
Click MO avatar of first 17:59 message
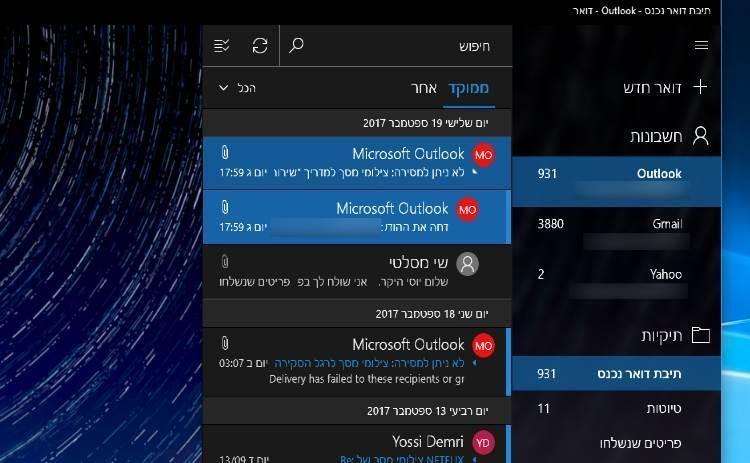pyautogui.click(x=483, y=155)
